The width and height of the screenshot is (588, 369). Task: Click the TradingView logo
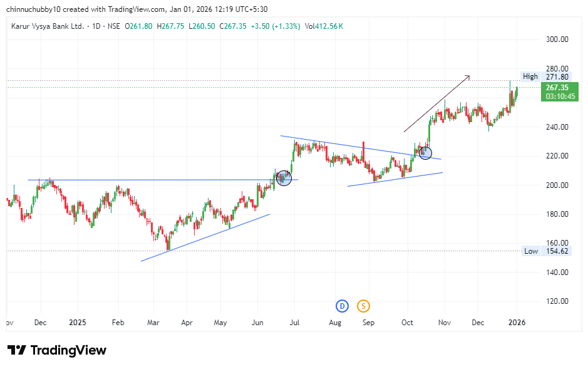click(x=56, y=350)
